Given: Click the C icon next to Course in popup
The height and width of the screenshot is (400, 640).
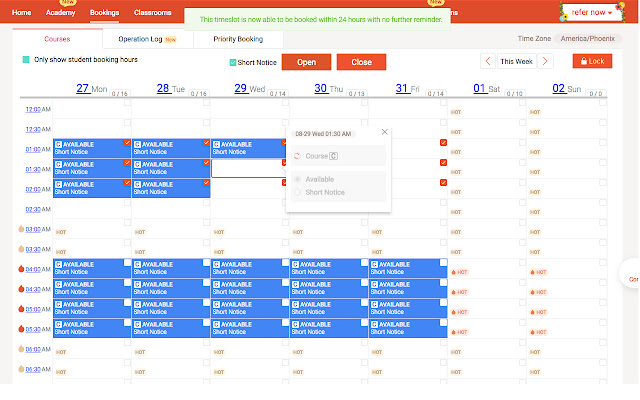Looking at the screenshot, I should coord(333,156).
